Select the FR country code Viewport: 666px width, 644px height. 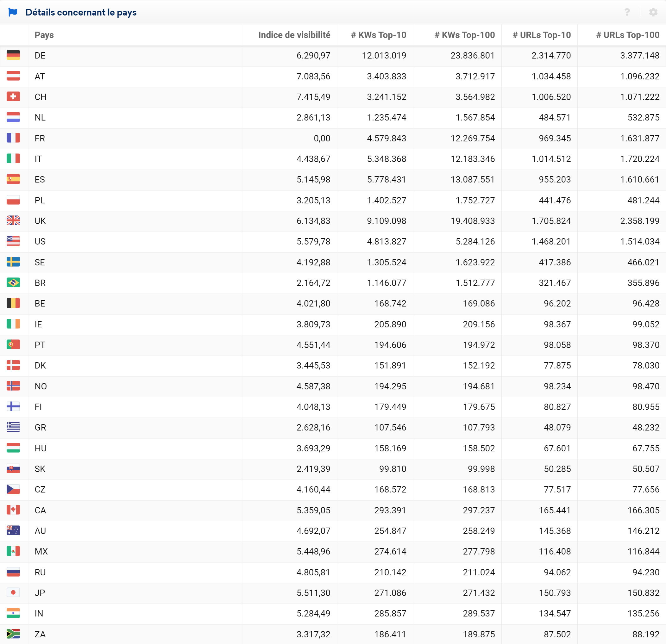[40, 138]
